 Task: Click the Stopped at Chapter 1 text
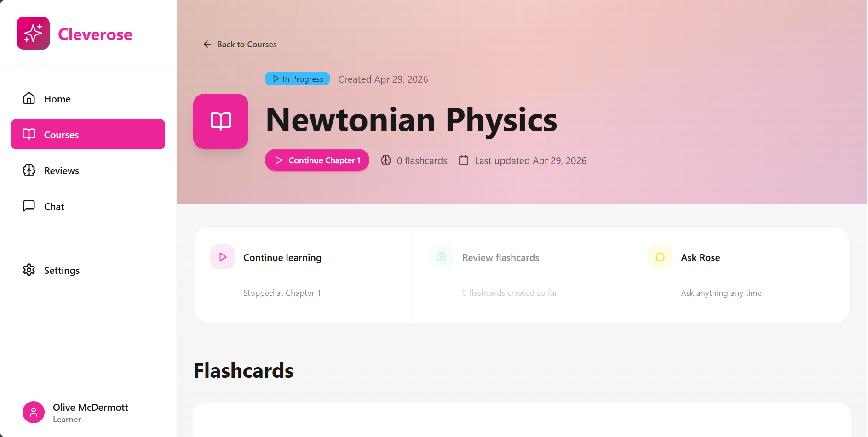click(282, 293)
